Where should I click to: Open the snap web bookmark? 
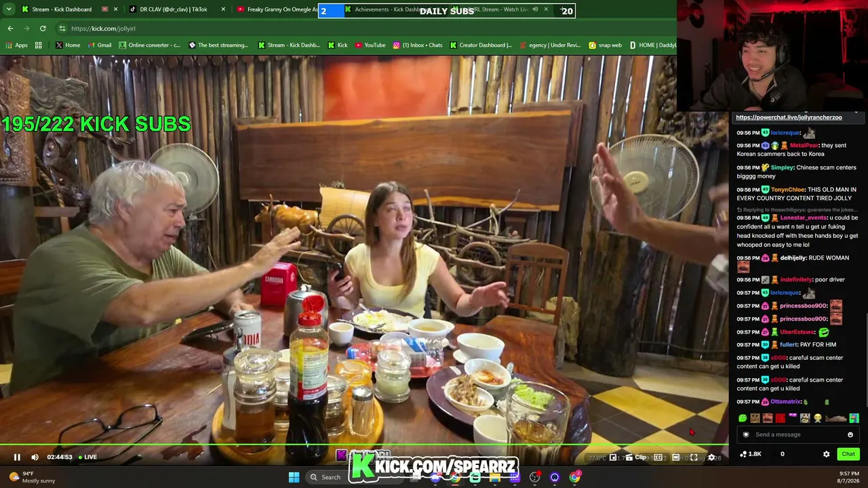606,45
